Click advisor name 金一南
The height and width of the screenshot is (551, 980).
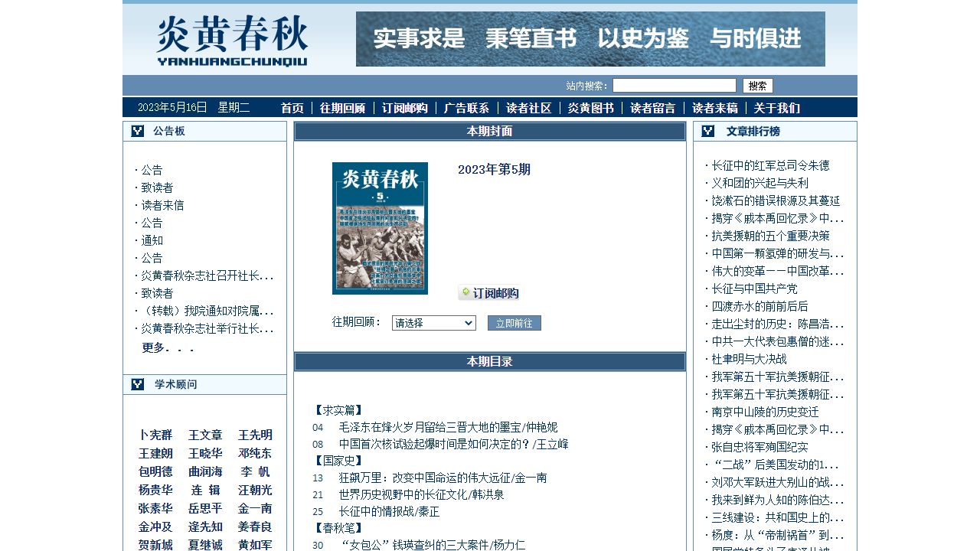point(255,508)
